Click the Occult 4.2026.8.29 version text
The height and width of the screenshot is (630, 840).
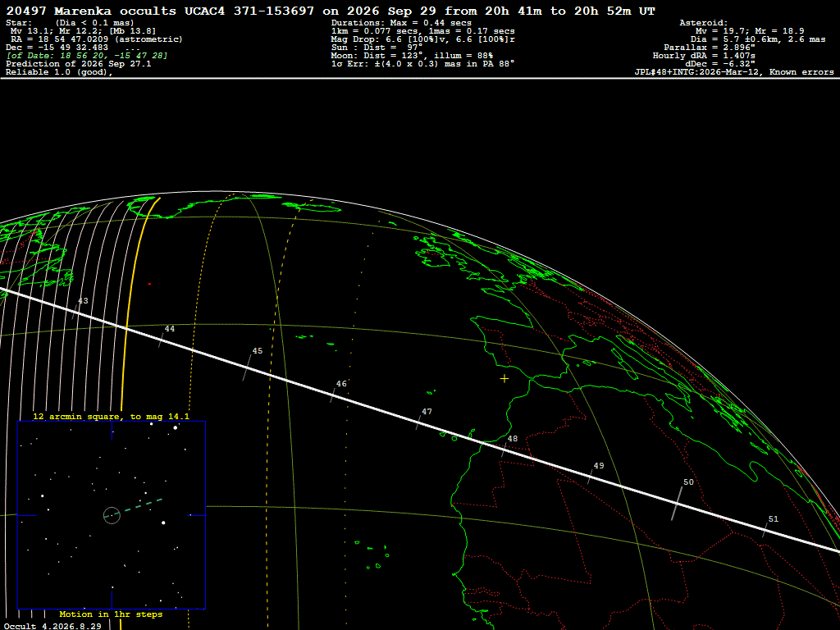coord(52,626)
